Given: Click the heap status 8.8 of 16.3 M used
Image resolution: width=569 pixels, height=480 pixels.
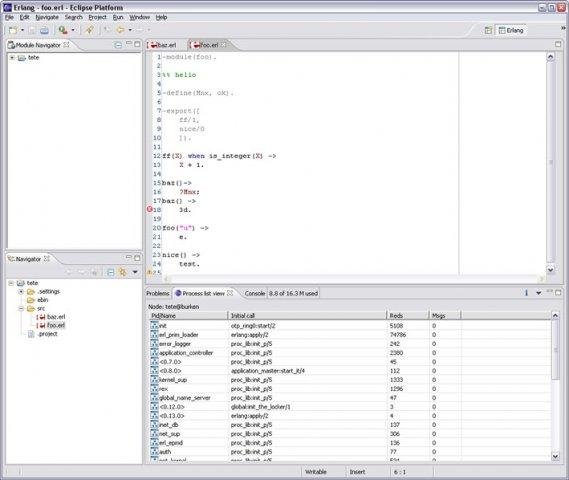Looking at the screenshot, I should [293, 293].
